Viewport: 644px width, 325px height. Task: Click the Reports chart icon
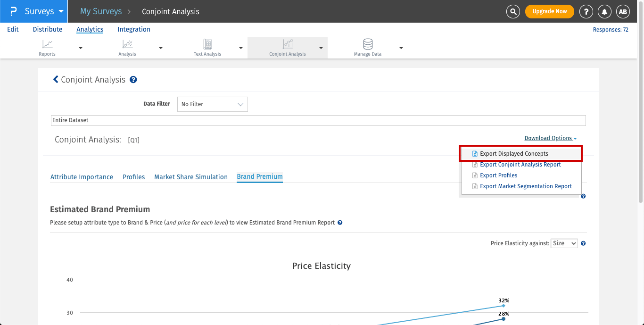(47, 44)
